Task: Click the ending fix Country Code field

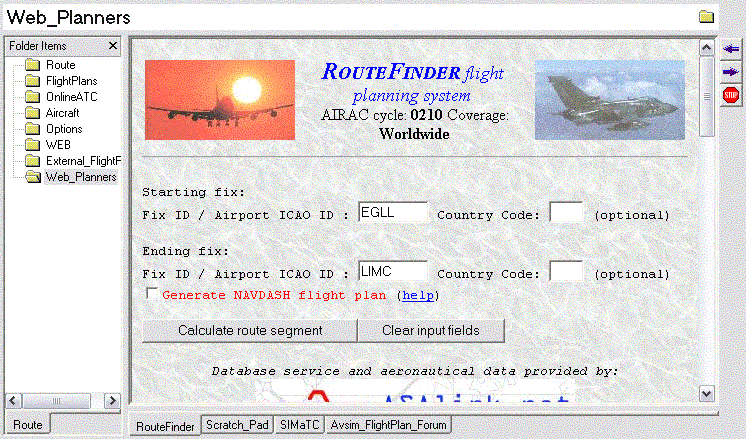Action: pyautogui.click(x=566, y=271)
